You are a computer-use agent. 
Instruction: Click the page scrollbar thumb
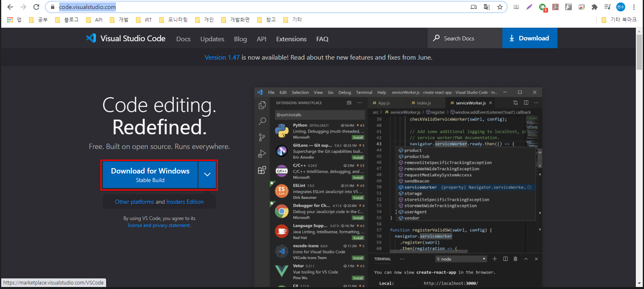click(639, 52)
